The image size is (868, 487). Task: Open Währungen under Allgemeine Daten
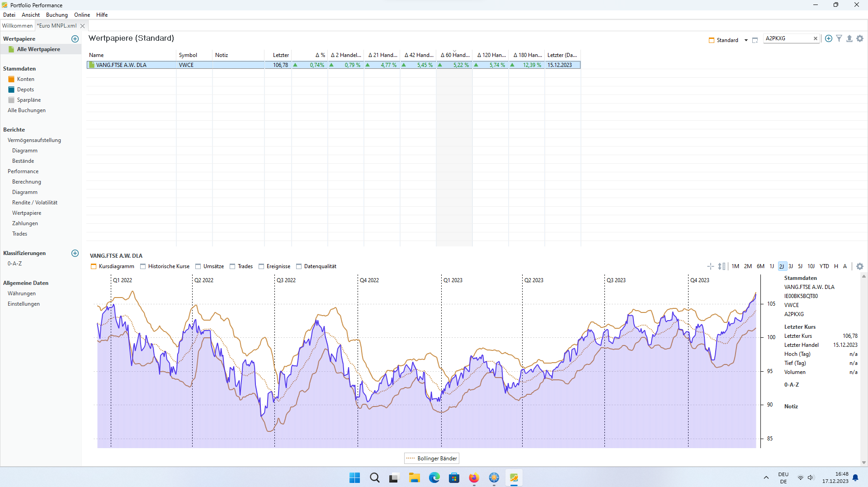click(x=22, y=293)
